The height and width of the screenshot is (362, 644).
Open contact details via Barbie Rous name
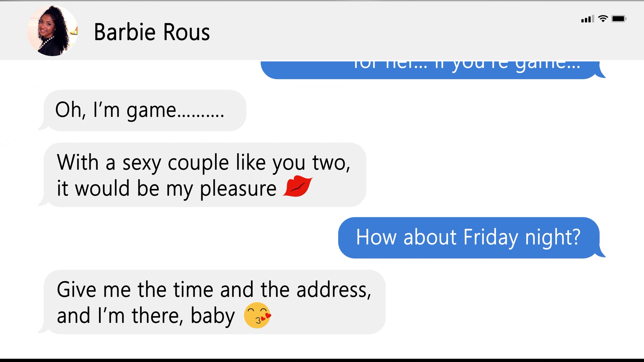pyautogui.click(x=152, y=32)
